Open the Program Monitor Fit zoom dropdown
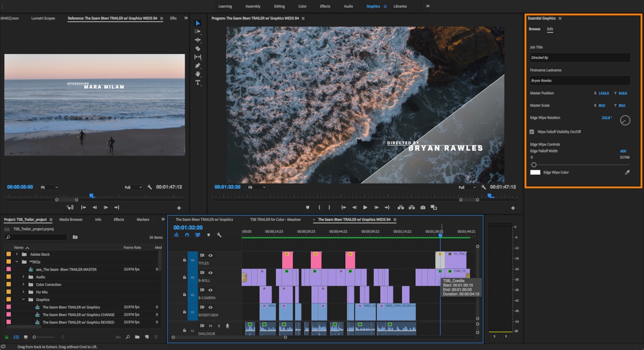Screen dimensions: 644x350 [x=257, y=187]
